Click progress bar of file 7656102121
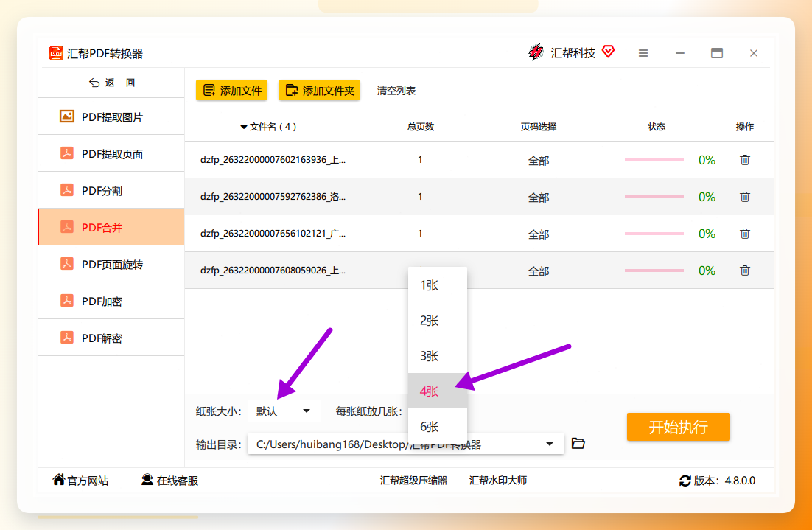 (x=654, y=234)
